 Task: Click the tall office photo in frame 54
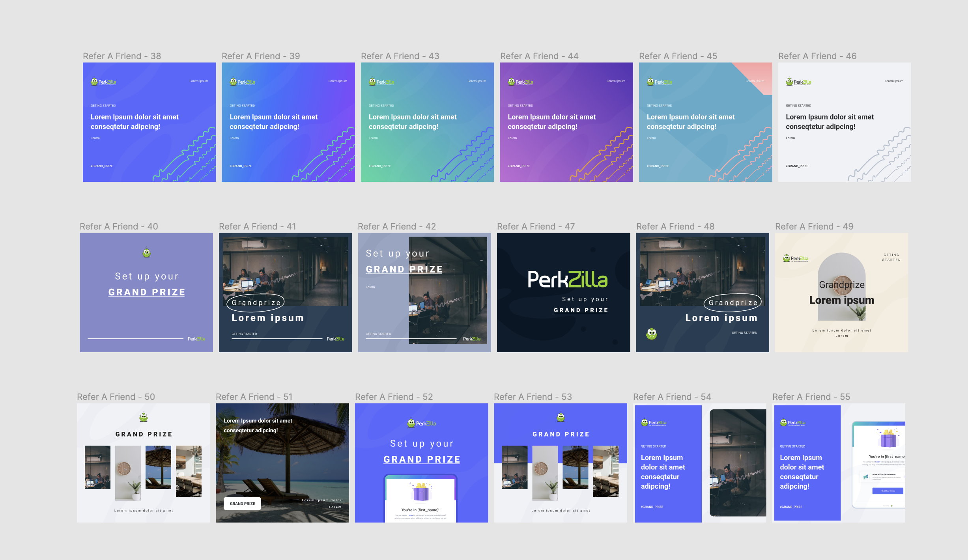(x=738, y=463)
